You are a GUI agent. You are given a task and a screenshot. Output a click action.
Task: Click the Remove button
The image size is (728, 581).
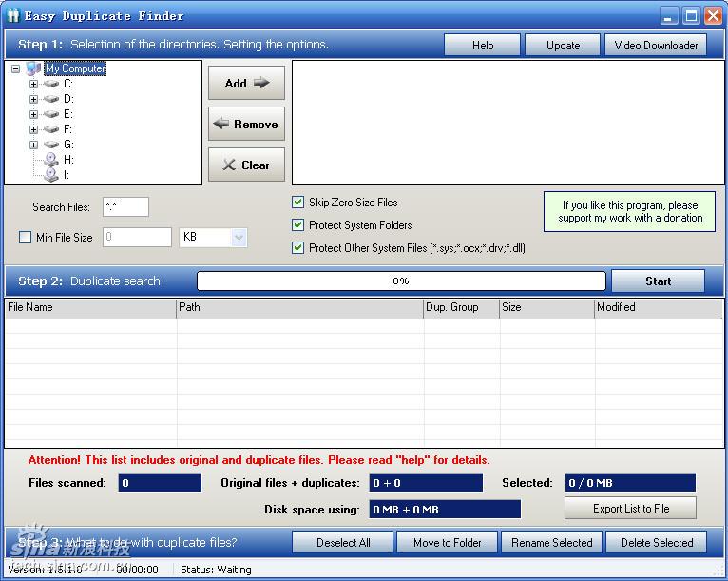coord(246,124)
